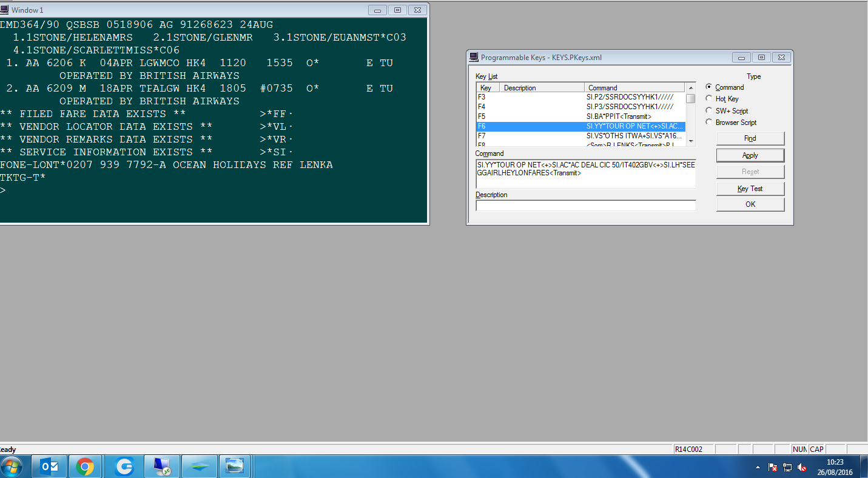Screen dimensions: 868x478
Task: Maximize Window 1
Action: (398, 10)
